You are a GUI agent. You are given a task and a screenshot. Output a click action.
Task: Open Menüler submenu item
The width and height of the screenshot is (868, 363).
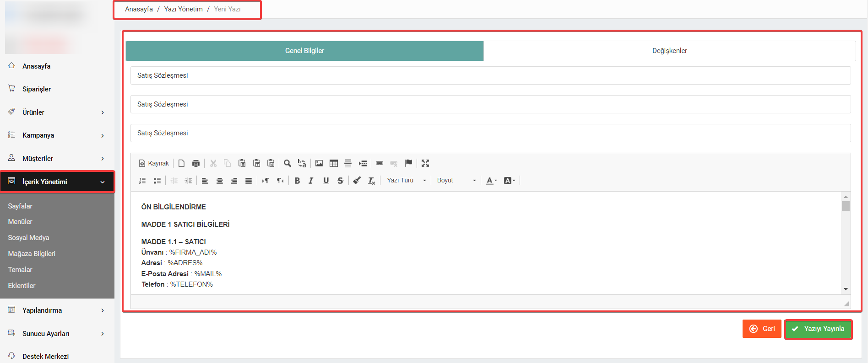(x=20, y=222)
